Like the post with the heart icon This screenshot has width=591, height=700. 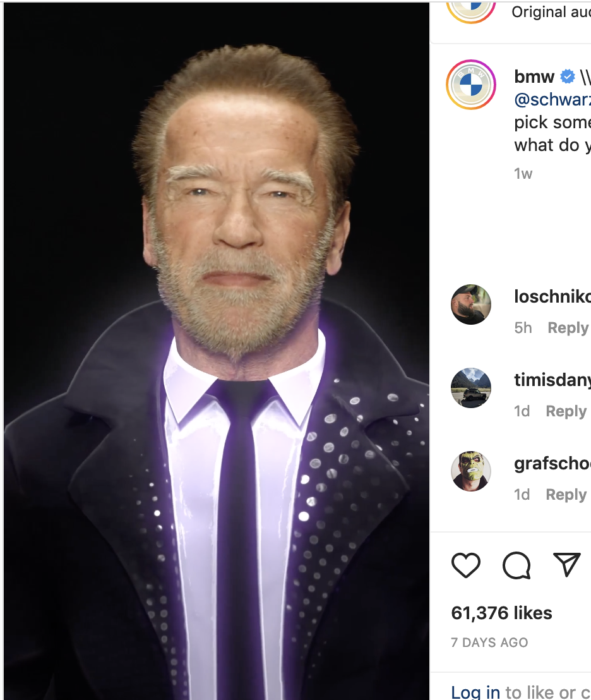[466, 565]
